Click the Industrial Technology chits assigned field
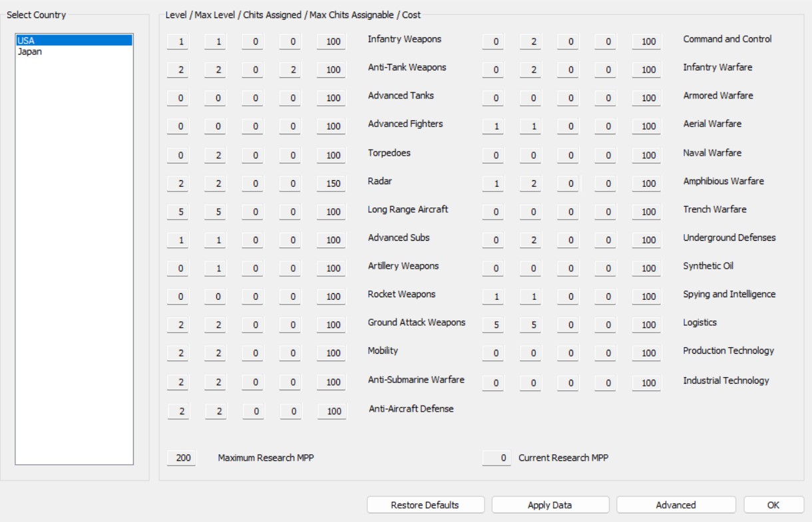The image size is (812, 522). tap(570, 383)
